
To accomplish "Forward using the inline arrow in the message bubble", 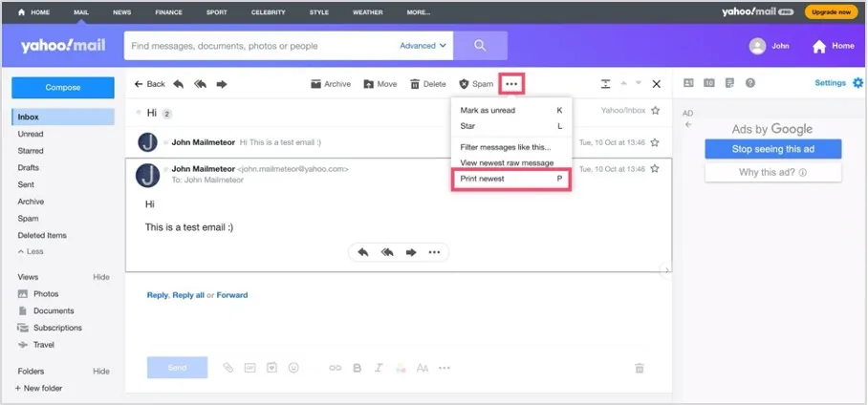I will point(411,252).
